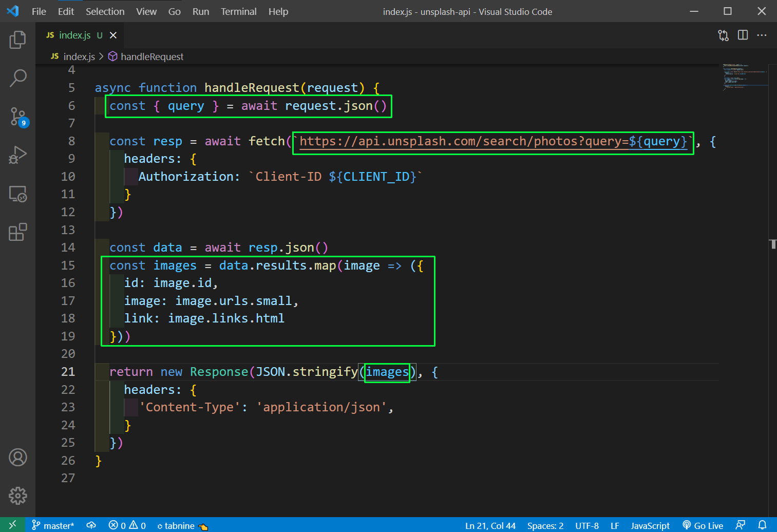Viewport: 777px width, 532px height.
Task: Click line number 8 in the gutter
Action: pos(72,141)
